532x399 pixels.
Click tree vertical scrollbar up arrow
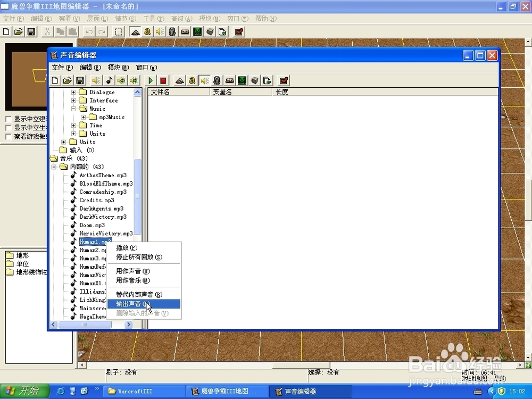[x=137, y=92]
